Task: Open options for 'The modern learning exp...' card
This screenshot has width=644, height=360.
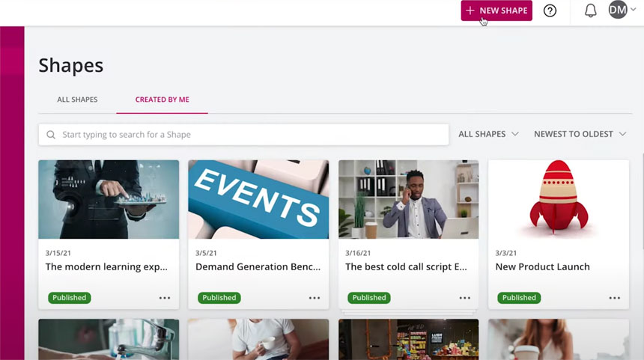Action: pos(165,298)
